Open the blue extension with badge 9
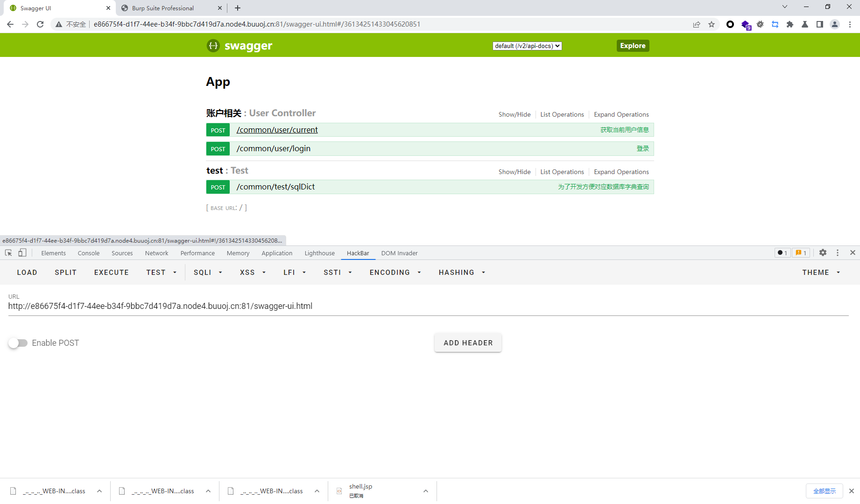 click(746, 25)
